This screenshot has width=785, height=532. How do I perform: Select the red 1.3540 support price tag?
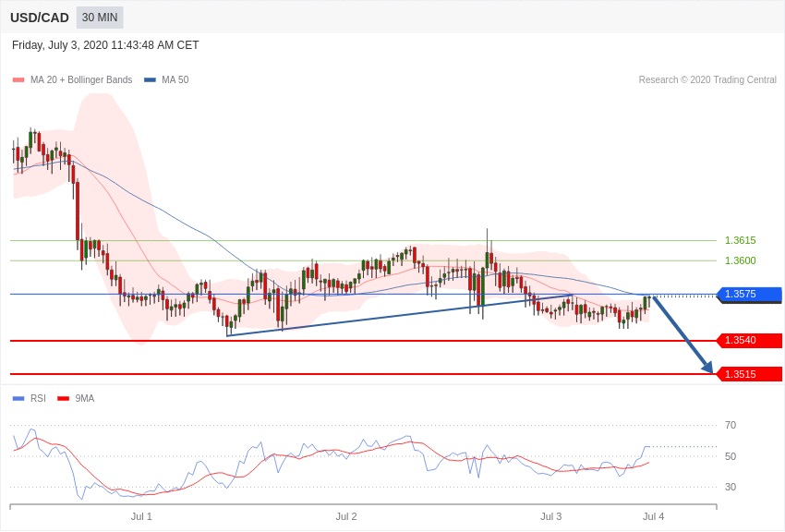[x=750, y=340]
